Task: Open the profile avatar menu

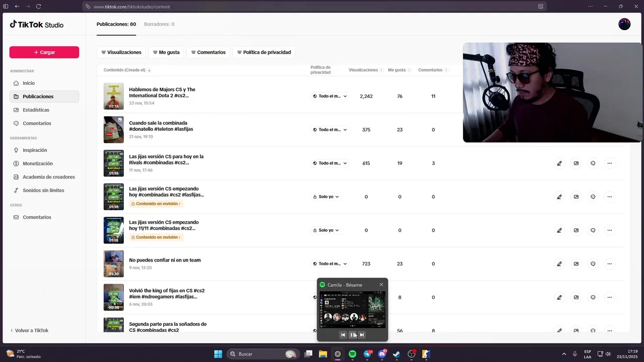Action: click(x=624, y=24)
